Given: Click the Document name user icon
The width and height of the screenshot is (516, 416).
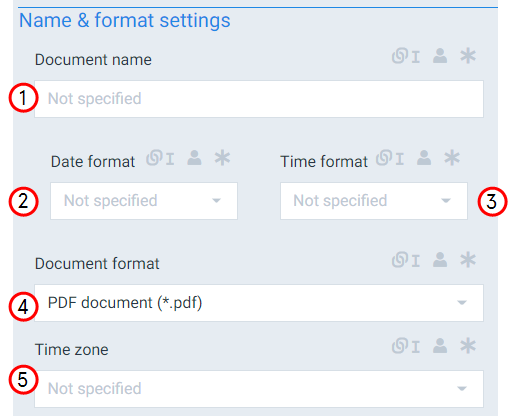Looking at the screenshot, I should (x=440, y=56).
